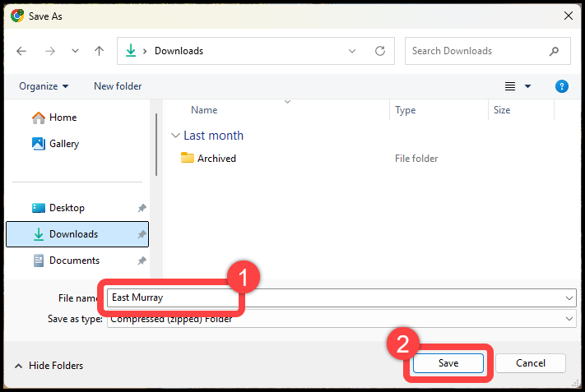Image resolution: width=585 pixels, height=392 pixels.
Task: Open the Organize menu
Action: click(x=44, y=86)
